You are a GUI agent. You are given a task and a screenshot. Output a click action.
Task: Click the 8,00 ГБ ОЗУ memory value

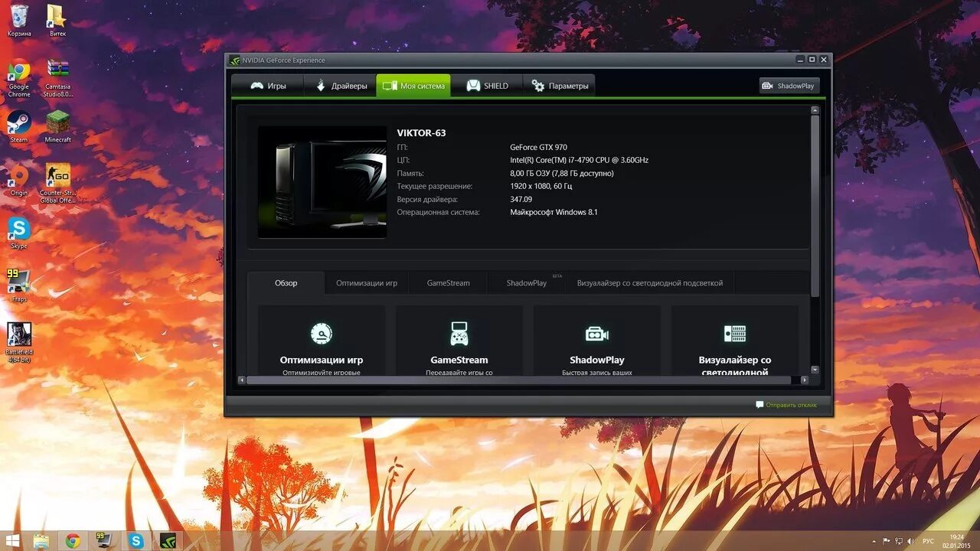click(x=562, y=174)
